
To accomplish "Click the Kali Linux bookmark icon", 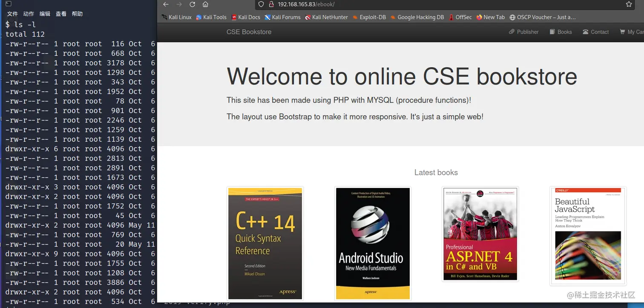I will 164,17.
